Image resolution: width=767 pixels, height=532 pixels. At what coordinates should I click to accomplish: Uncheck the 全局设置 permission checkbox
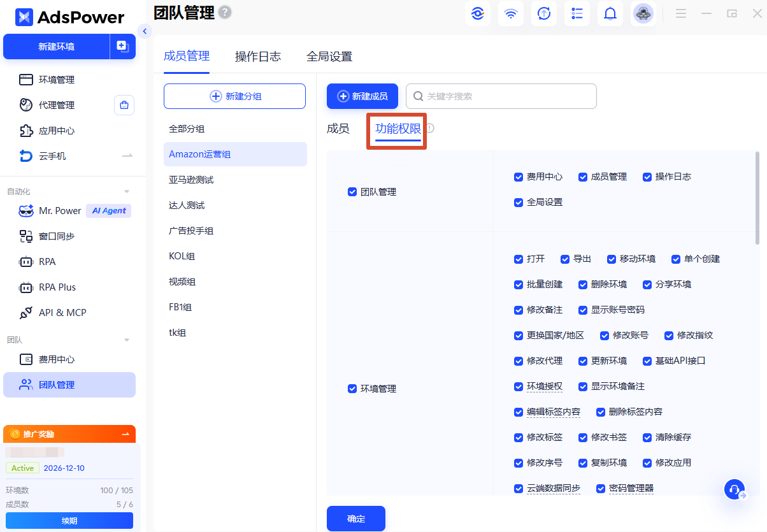pyautogui.click(x=519, y=203)
